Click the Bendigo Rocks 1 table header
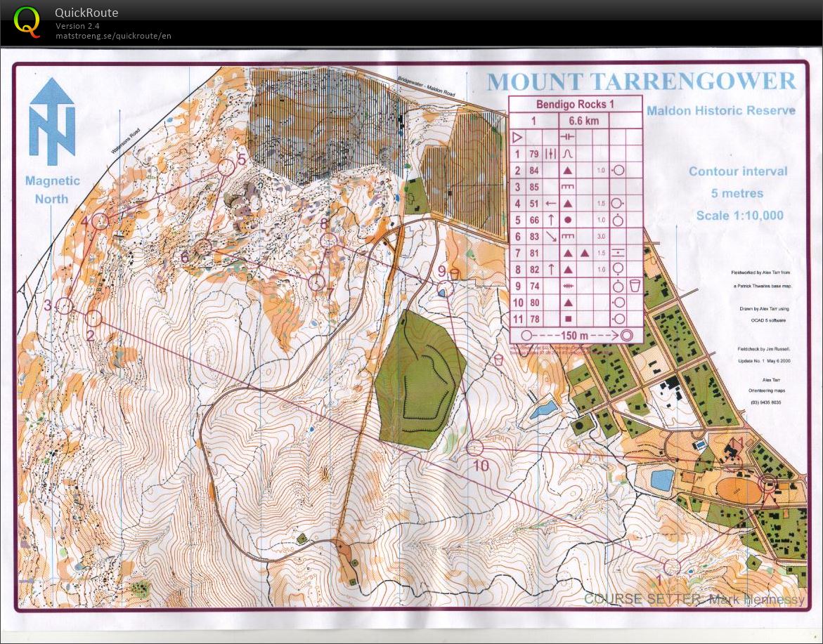The image size is (823, 644). (x=575, y=104)
